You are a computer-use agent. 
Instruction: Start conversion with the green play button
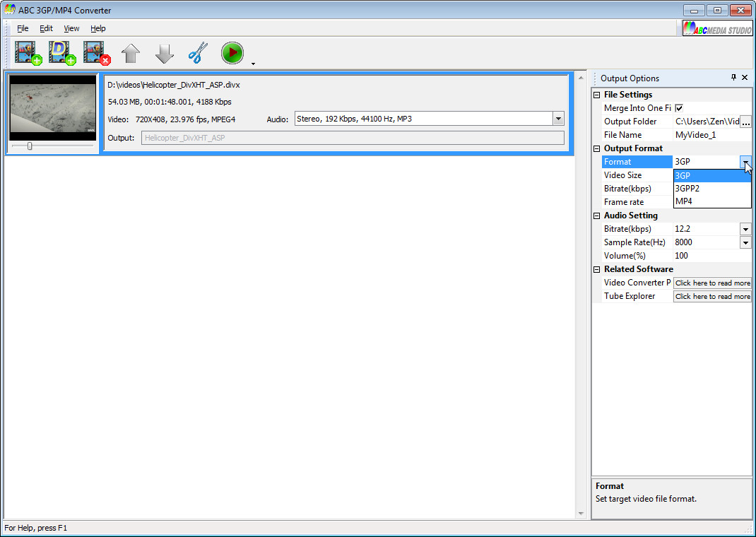232,53
